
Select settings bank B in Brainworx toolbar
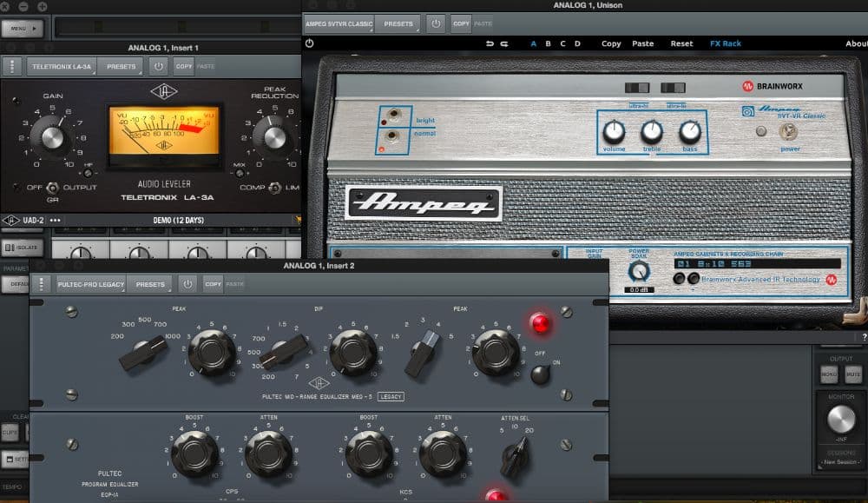pos(548,43)
